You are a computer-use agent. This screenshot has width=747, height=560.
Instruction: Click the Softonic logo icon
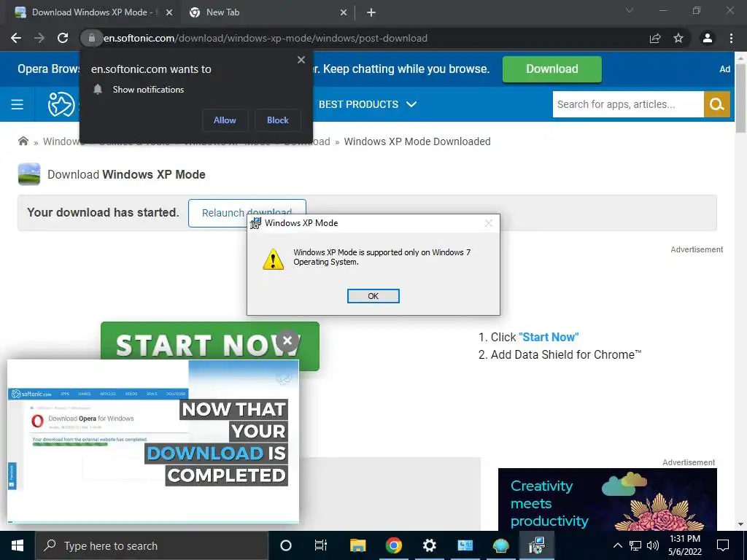point(61,104)
